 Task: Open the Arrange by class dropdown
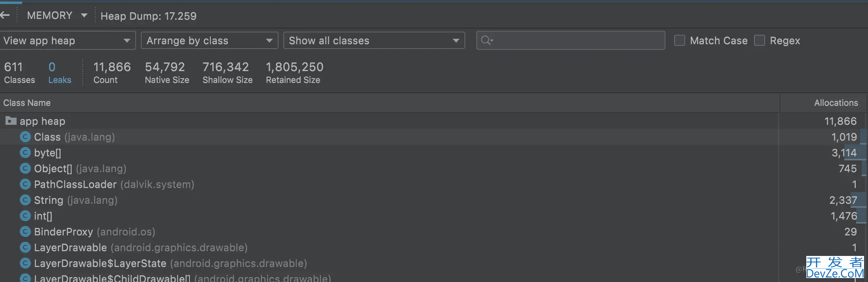pyautogui.click(x=210, y=40)
